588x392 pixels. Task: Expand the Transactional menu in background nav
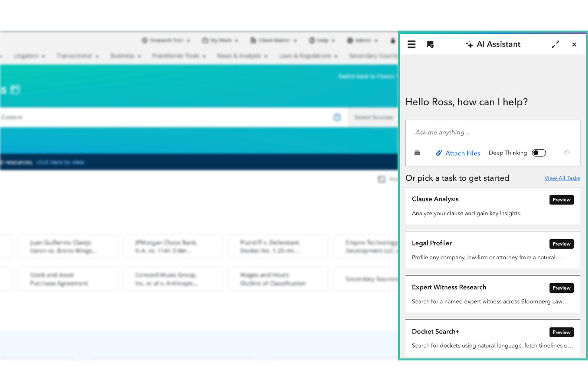77,56
